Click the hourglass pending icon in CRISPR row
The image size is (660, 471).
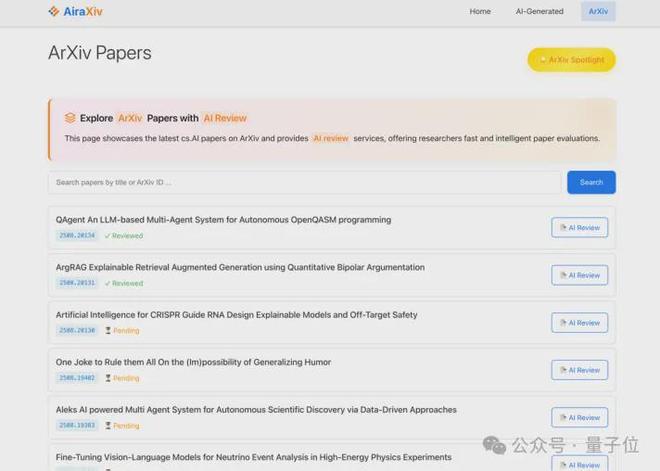(x=108, y=330)
